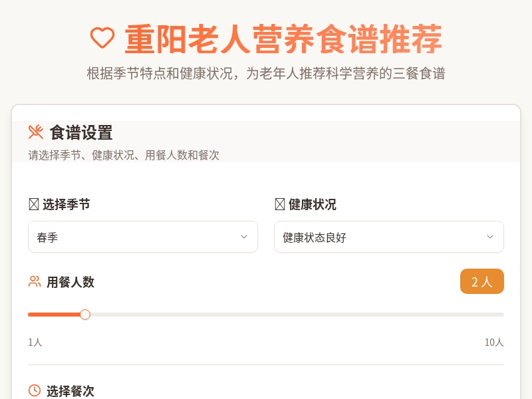Viewport: 532px width, 399px height.
Task: Click the orange "2 人" badge
Action: tap(481, 281)
